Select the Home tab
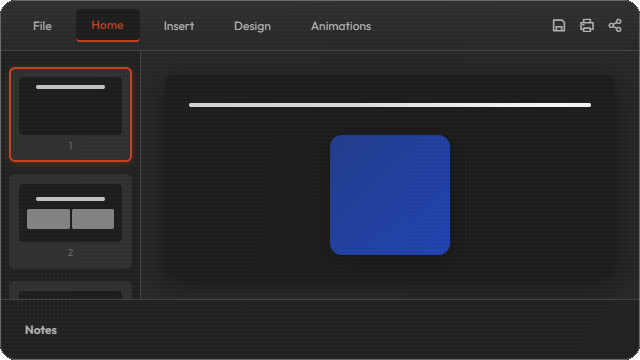The image size is (640, 360). point(108,25)
